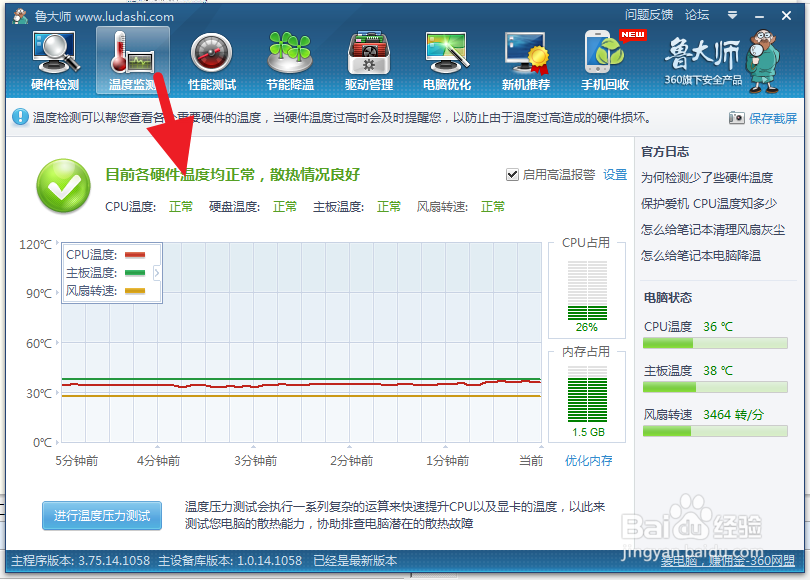Click 主板温度 progress bar in 电脑状态
This screenshot has height=580, width=810.
tap(715, 387)
